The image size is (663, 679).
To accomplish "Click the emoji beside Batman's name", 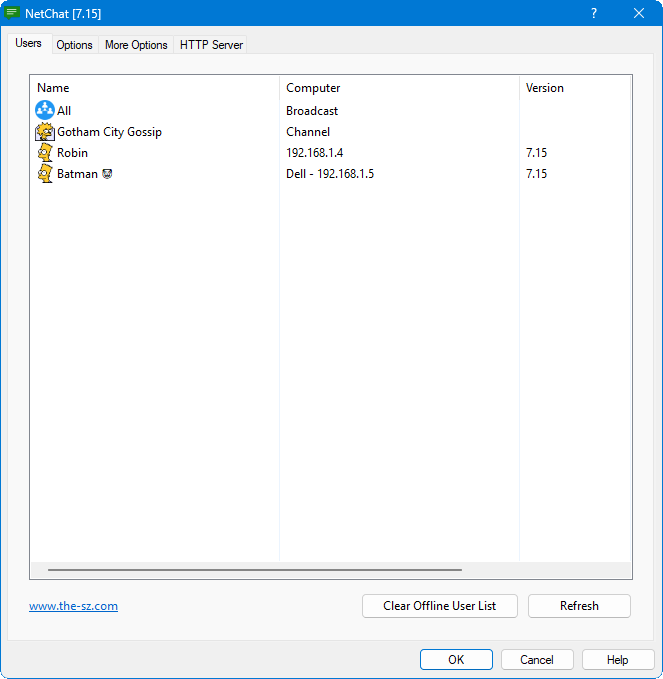I will [x=107, y=174].
